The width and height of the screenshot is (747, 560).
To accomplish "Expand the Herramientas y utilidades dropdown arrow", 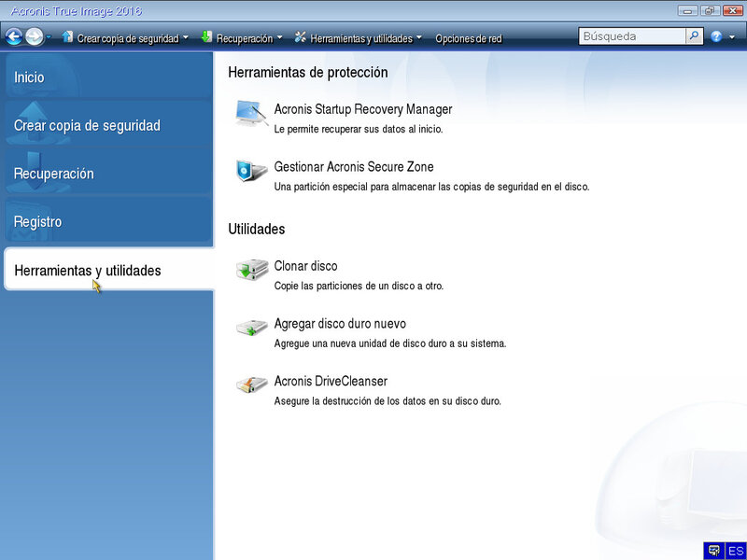I will click(418, 37).
